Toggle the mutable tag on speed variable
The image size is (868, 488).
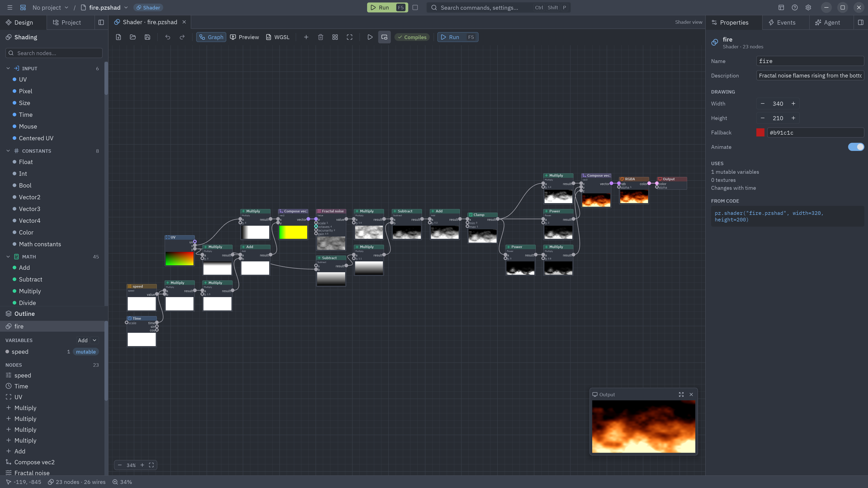pyautogui.click(x=86, y=352)
